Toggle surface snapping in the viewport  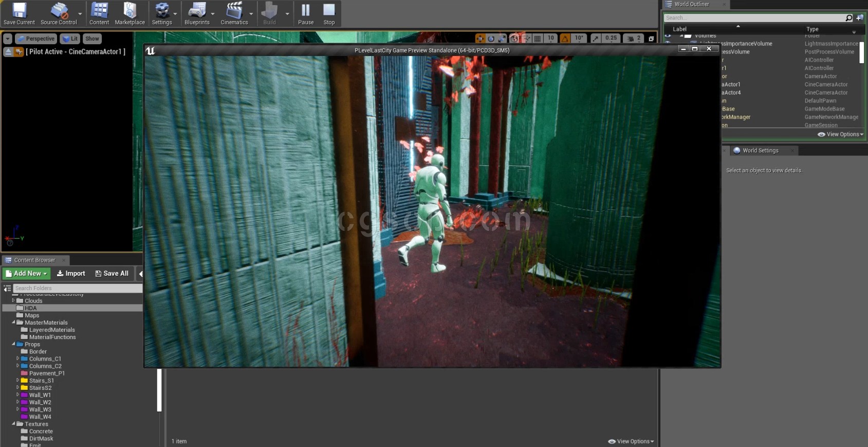point(527,39)
